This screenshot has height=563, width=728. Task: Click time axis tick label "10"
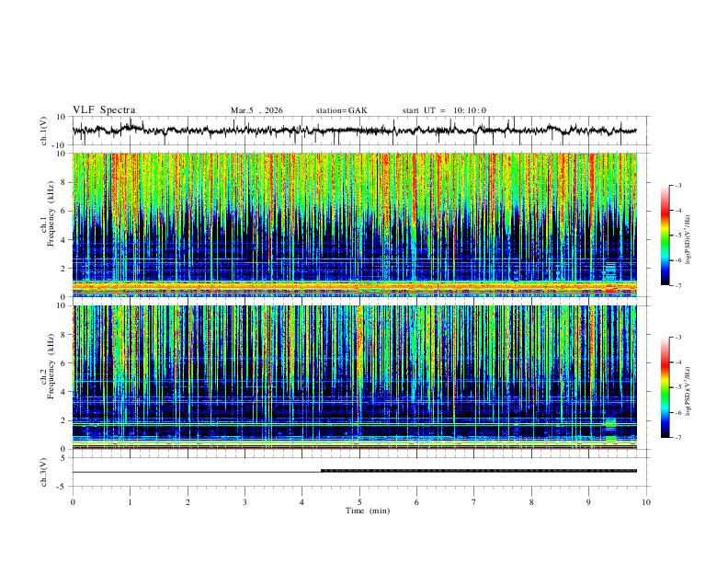[646, 502]
